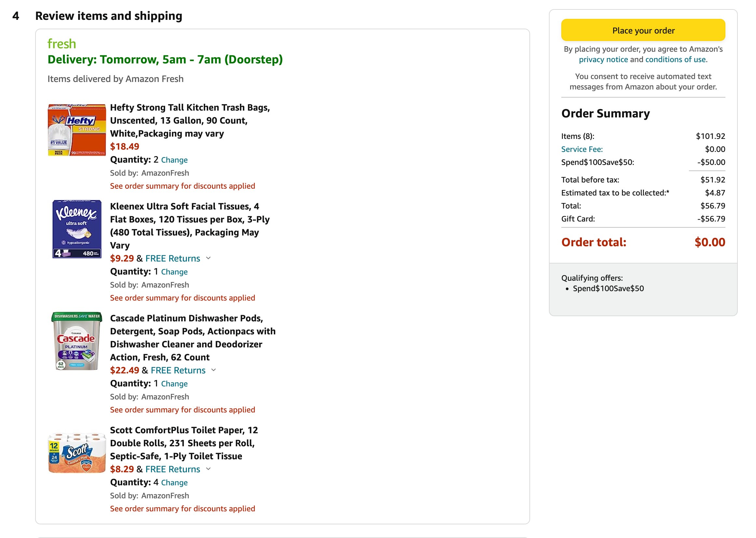Click Place your order
This screenshot has height=538, width=756.
click(x=643, y=30)
